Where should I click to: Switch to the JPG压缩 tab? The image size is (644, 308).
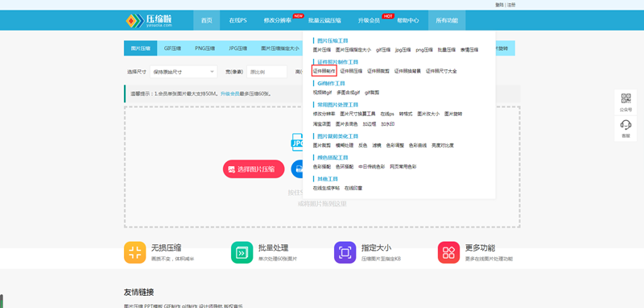tap(237, 48)
